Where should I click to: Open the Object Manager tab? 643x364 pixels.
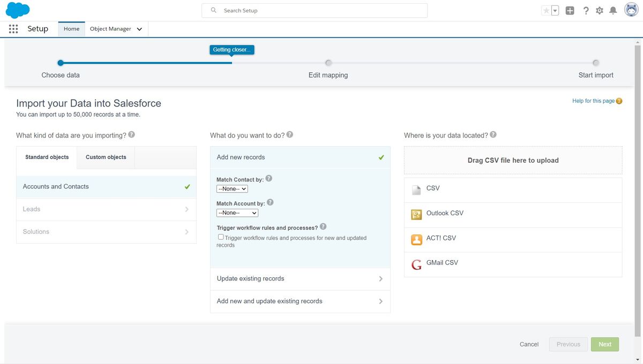(110, 29)
